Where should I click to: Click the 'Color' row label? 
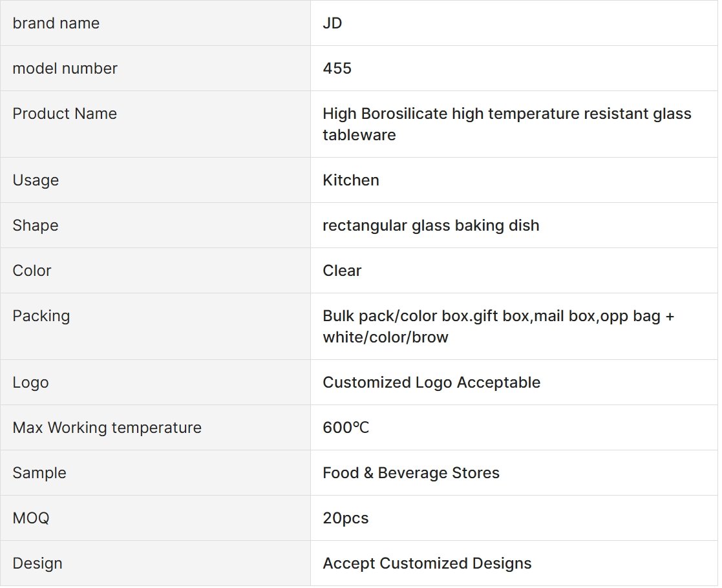32,270
